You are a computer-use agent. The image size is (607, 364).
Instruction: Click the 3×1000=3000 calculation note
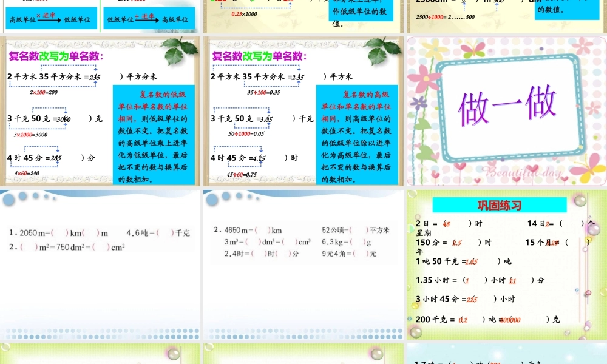click(30, 135)
